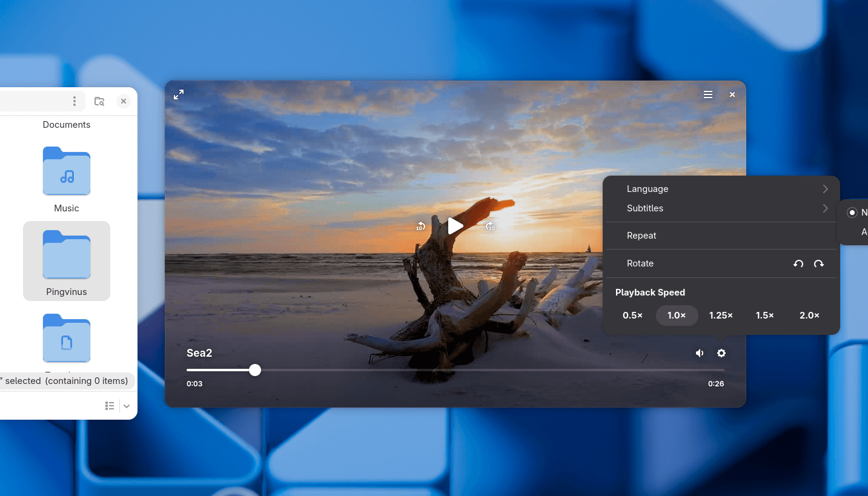Set playback speed to 0.5×
The height and width of the screenshot is (496, 868).
click(x=632, y=316)
